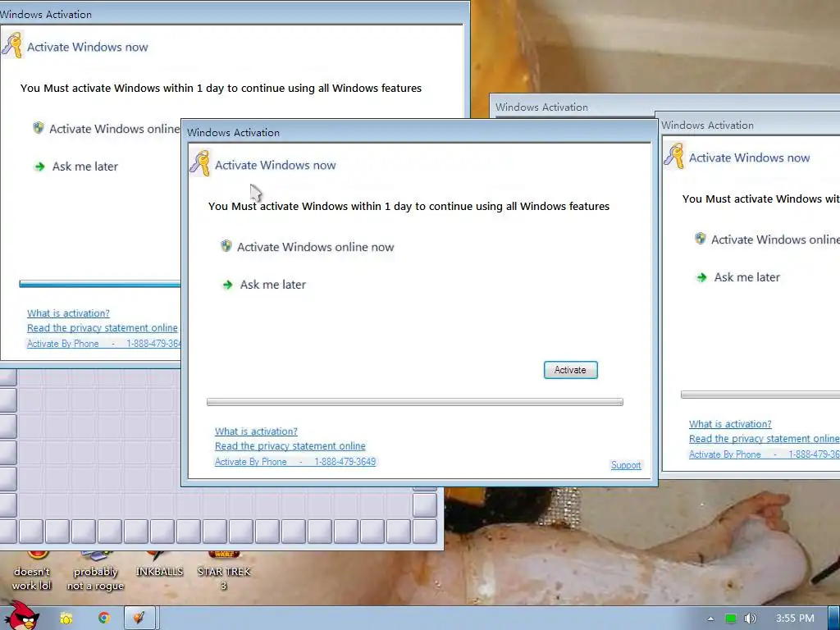Open the Support link in front window

(626, 465)
